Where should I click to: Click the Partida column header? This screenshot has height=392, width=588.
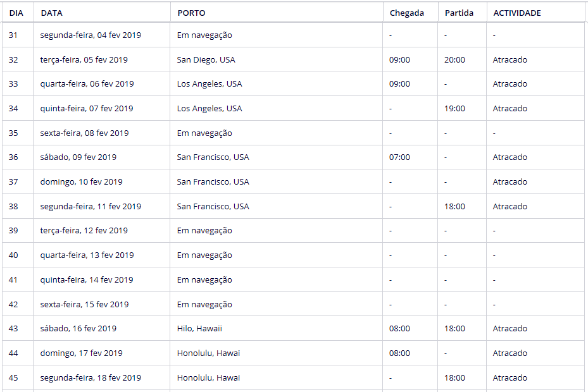point(459,13)
